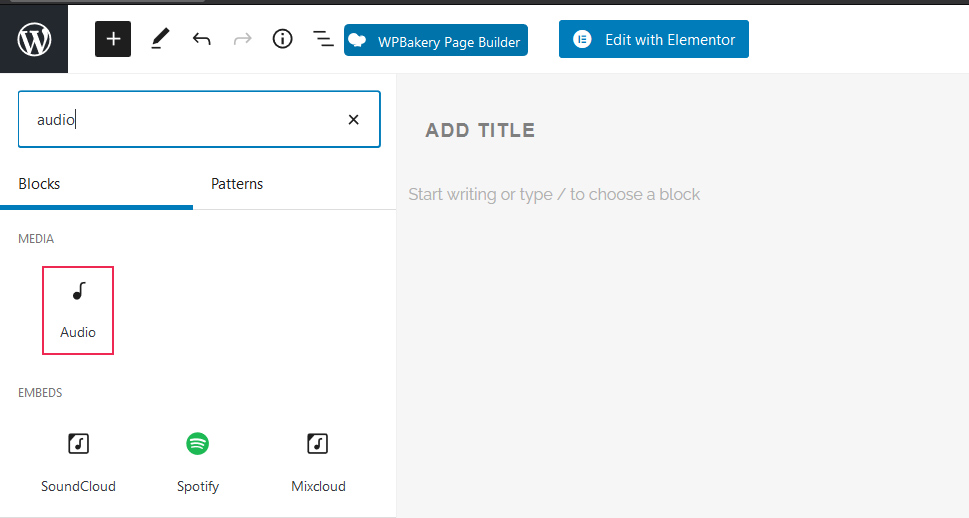
Task: Insert the Audio block
Action: [78, 310]
